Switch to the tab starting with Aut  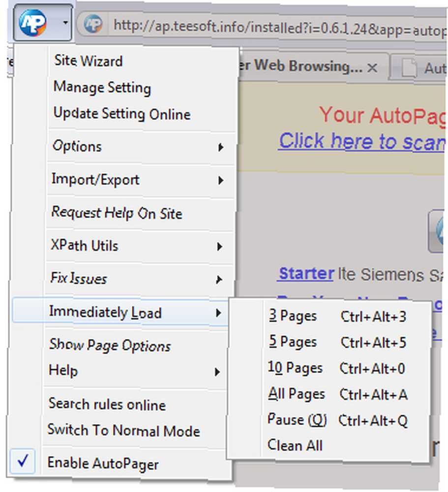(419, 68)
